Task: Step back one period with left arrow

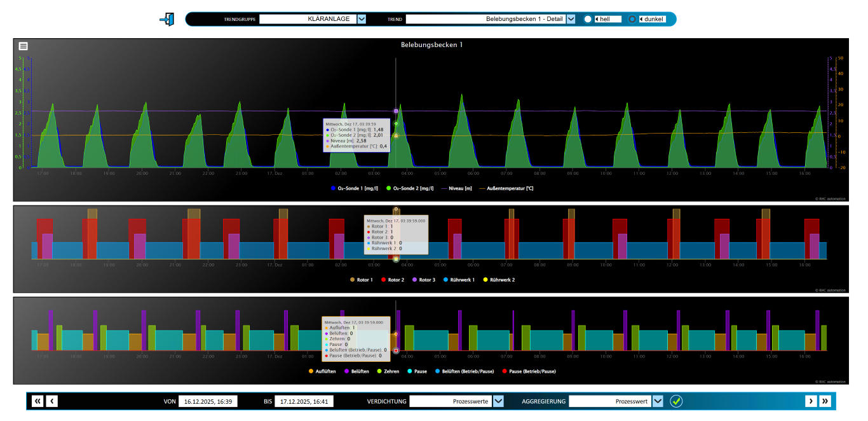Action: point(52,401)
